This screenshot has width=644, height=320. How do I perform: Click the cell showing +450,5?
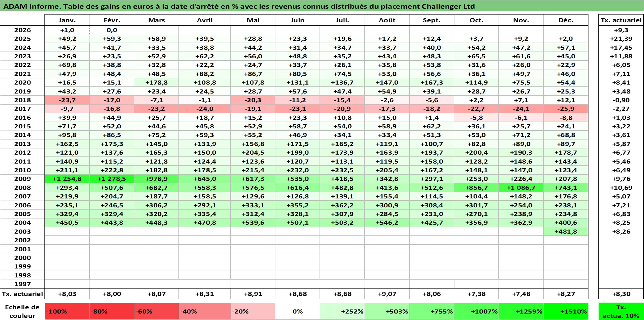67,222
